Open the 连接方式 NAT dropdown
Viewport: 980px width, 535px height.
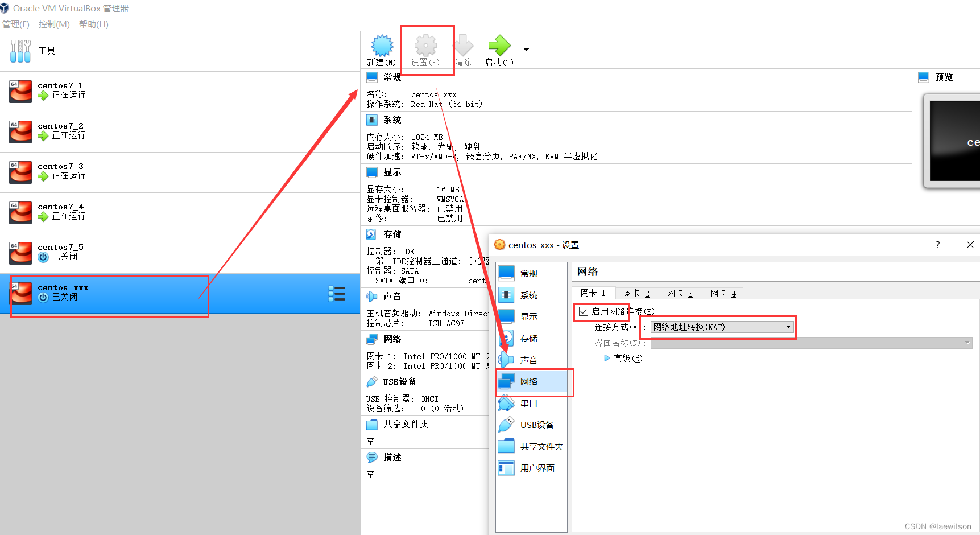coord(722,327)
